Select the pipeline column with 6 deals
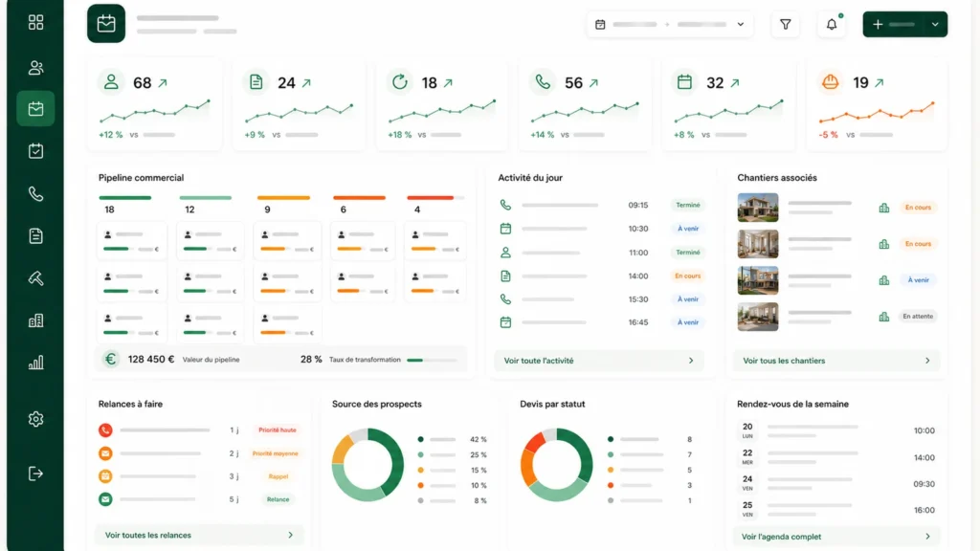This screenshot has width=980, height=551. coord(363,249)
